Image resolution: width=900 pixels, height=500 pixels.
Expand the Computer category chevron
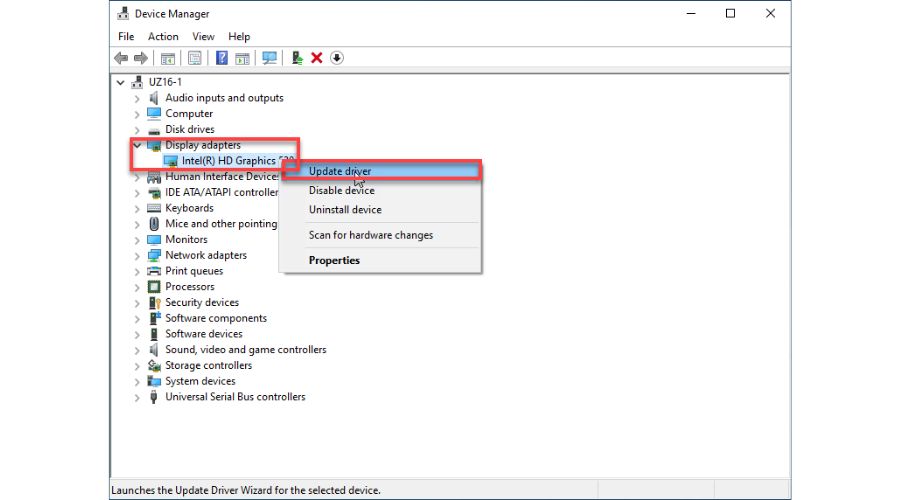click(x=137, y=114)
